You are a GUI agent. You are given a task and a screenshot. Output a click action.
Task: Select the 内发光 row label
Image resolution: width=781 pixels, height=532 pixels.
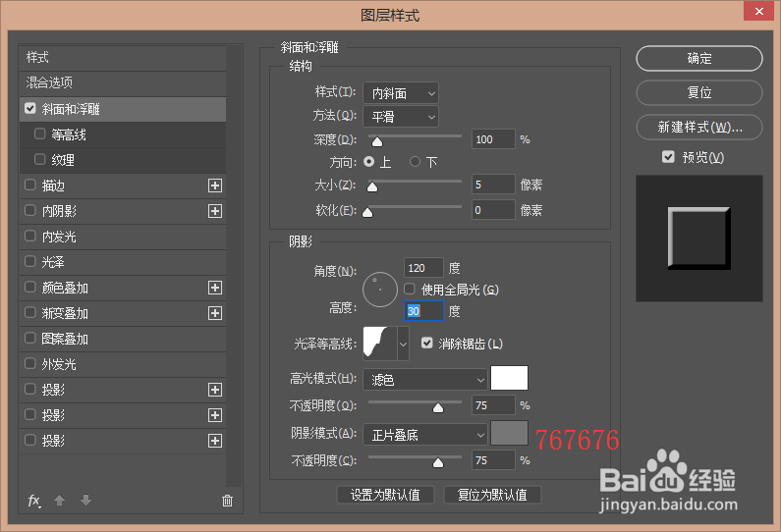click(x=59, y=237)
